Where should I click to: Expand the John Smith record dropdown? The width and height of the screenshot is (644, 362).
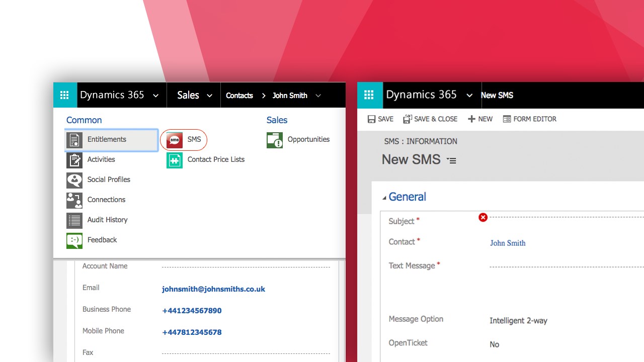318,96
